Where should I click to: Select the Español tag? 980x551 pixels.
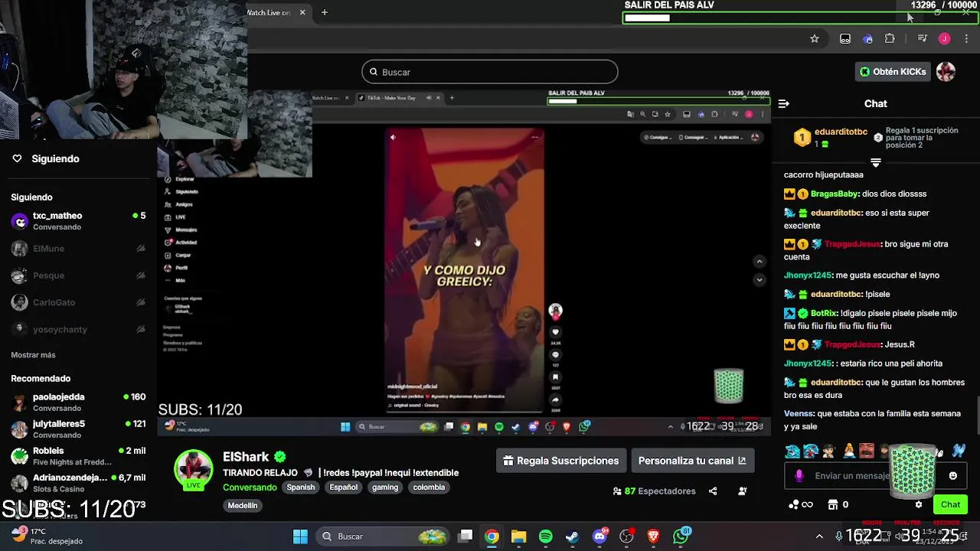[344, 487]
